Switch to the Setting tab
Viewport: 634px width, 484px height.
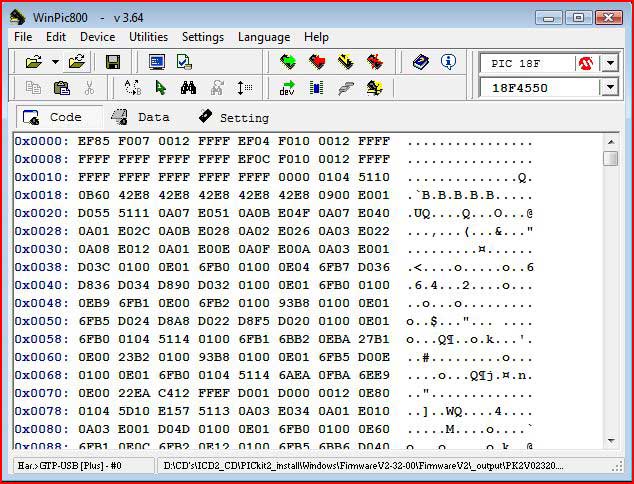click(x=233, y=117)
